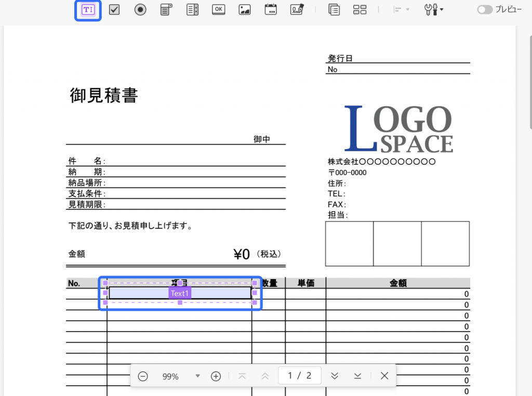Select the Text Field tool
532x396 pixels.
pyautogui.click(x=88, y=10)
